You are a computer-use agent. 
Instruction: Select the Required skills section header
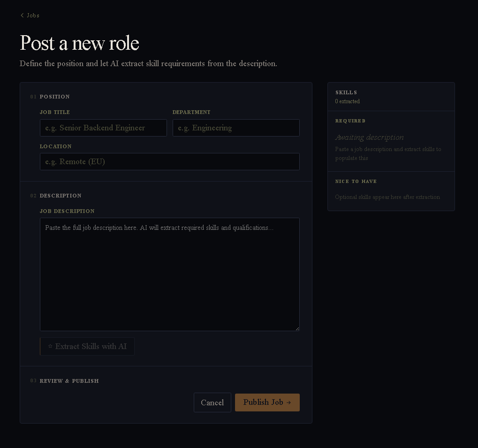[x=350, y=121]
